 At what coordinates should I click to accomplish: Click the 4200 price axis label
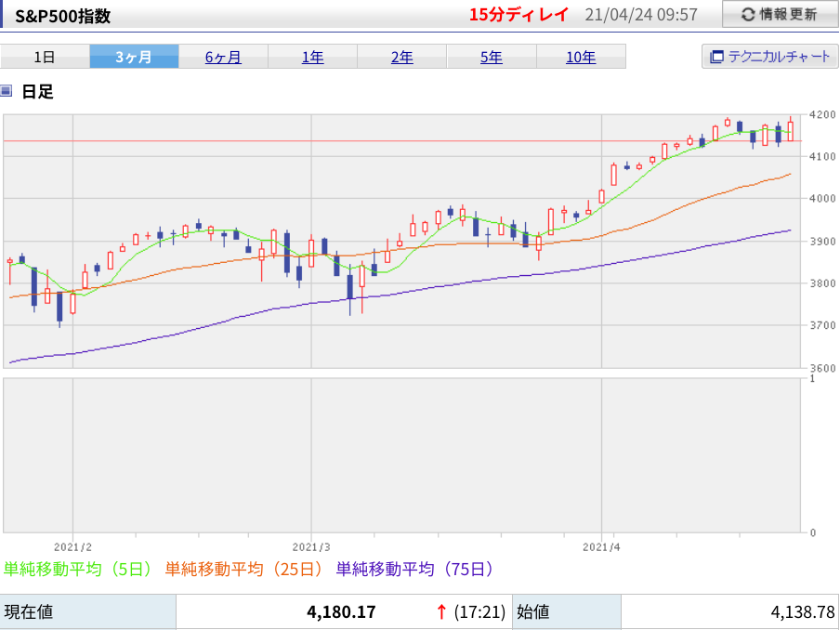(822, 114)
